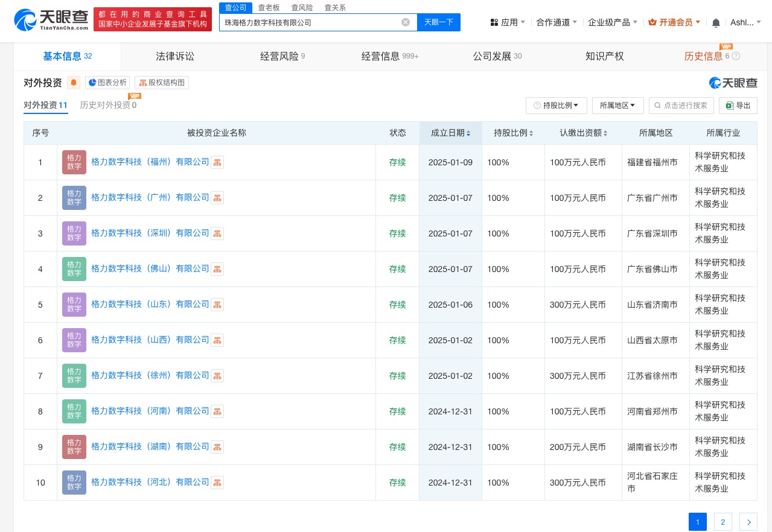The image size is (772, 532).
Task: Open 格力数字科技（广州）有限公司 link
Action: coord(150,197)
